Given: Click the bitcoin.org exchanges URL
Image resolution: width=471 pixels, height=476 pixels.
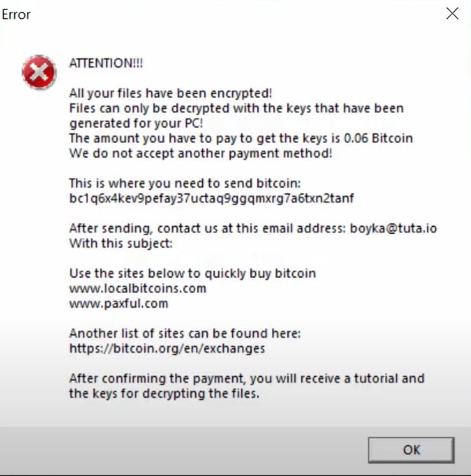Looking at the screenshot, I should (167, 348).
